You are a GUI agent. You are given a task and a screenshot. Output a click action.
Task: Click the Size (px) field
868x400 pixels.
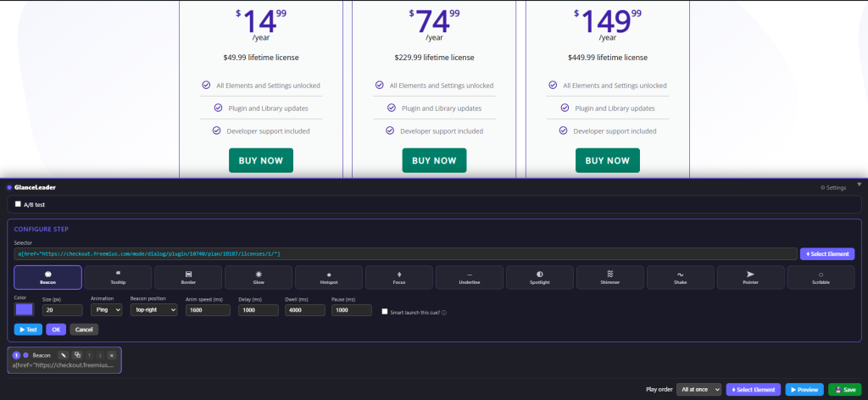point(63,310)
